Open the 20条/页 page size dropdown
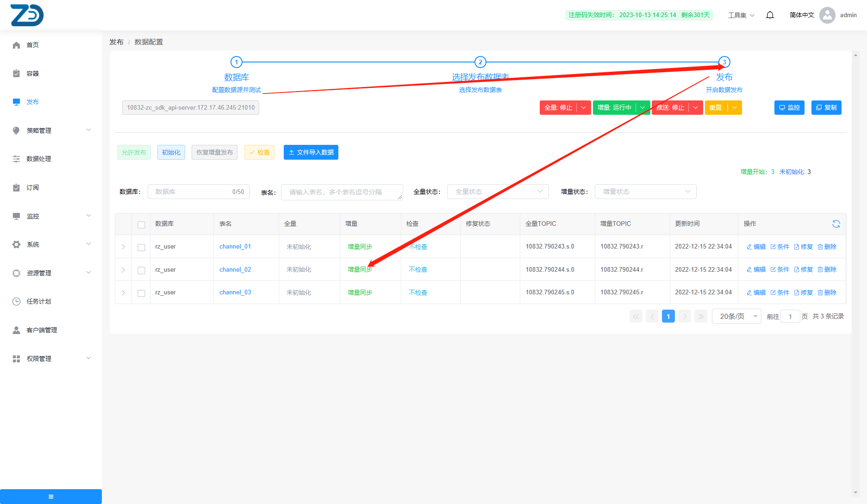Viewport: 867px width, 504px height. [x=736, y=317]
